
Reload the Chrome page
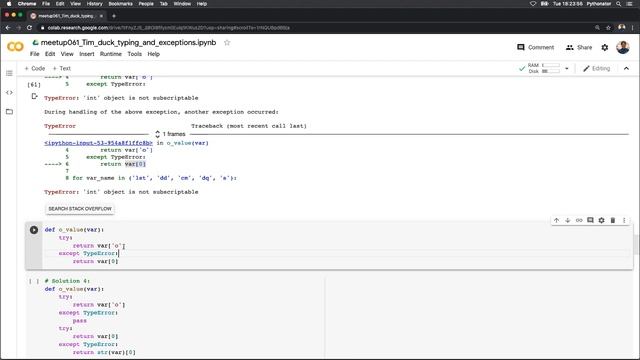pos(29,28)
